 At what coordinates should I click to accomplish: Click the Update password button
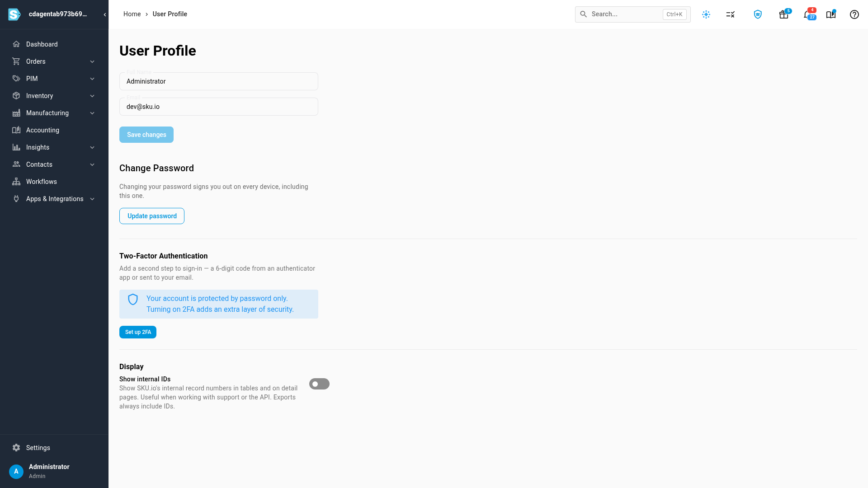pyautogui.click(x=152, y=216)
